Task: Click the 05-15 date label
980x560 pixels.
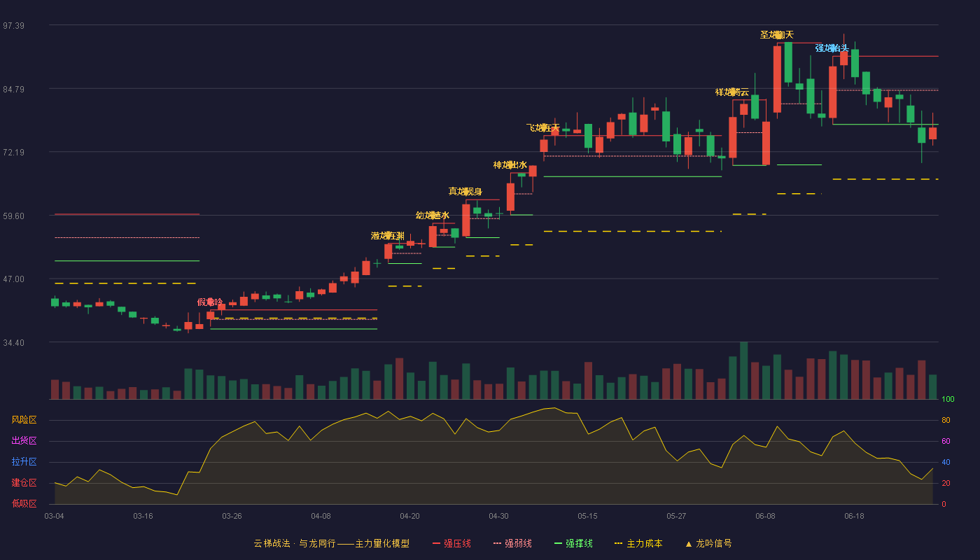Action: pyautogui.click(x=587, y=516)
